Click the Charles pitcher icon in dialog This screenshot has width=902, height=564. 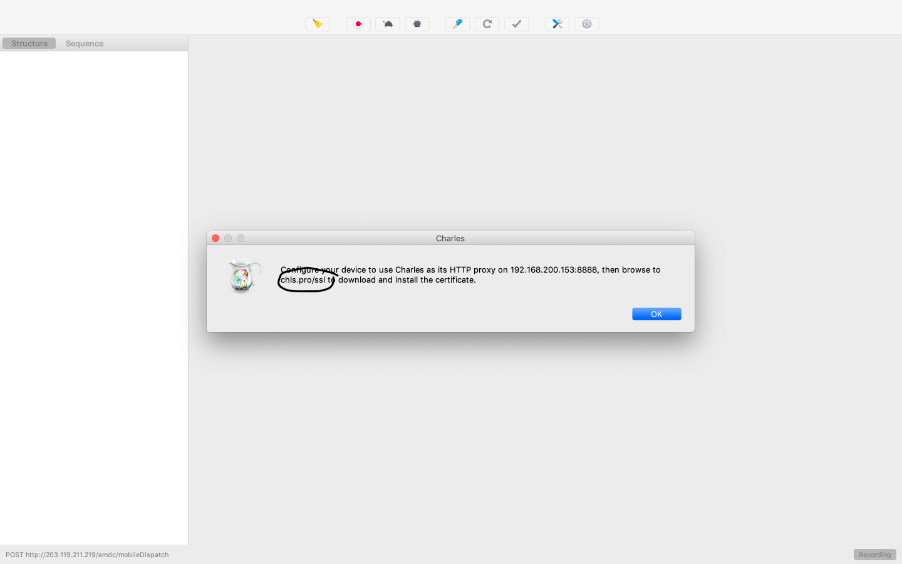coord(244,276)
